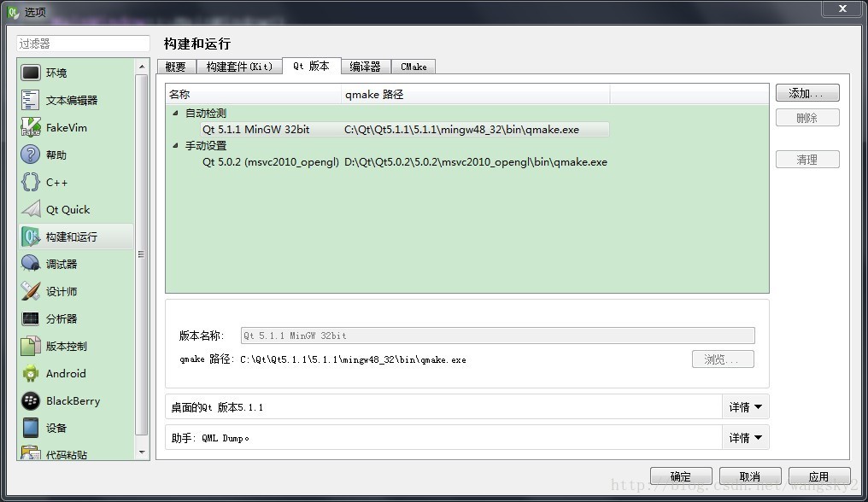Select the 版本控制 version control icon
The image size is (868, 502).
click(x=31, y=346)
